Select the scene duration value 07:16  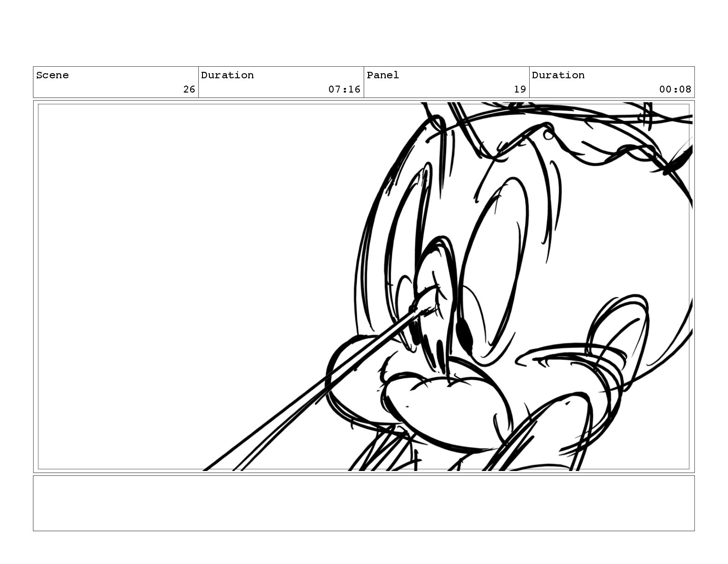point(344,89)
